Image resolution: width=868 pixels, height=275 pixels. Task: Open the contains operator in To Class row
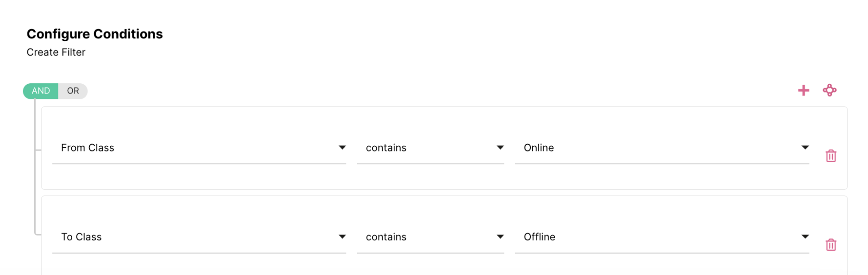point(426,237)
